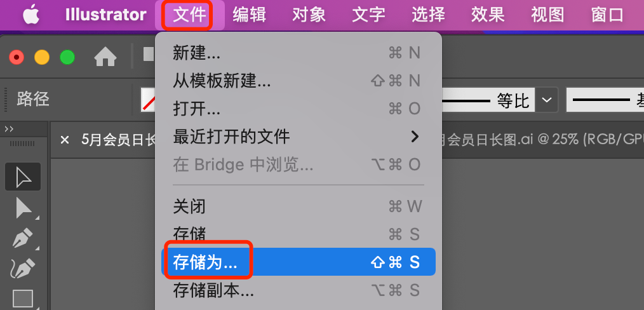Open the Apple menu
This screenshot has height=310, width=644.
(x=31, y=15)
